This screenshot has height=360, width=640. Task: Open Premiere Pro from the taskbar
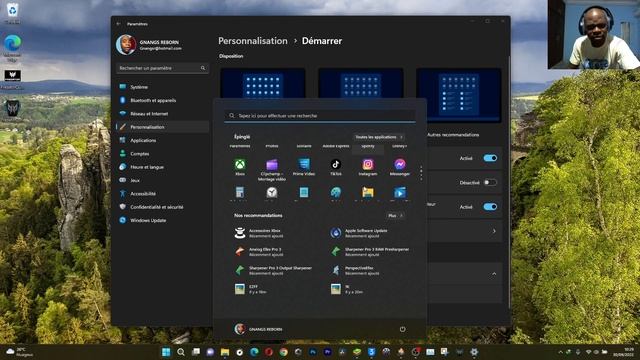pyautogui.click(x=328, y=352)
